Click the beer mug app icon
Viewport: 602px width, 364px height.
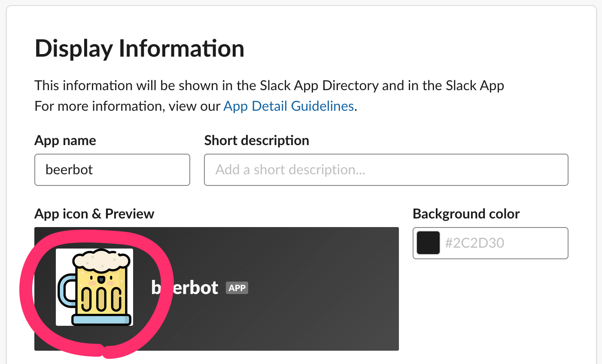(94, 287)
